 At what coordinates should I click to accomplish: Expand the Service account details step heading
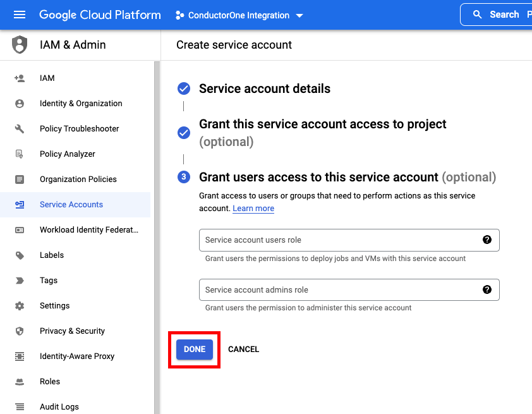265,88
